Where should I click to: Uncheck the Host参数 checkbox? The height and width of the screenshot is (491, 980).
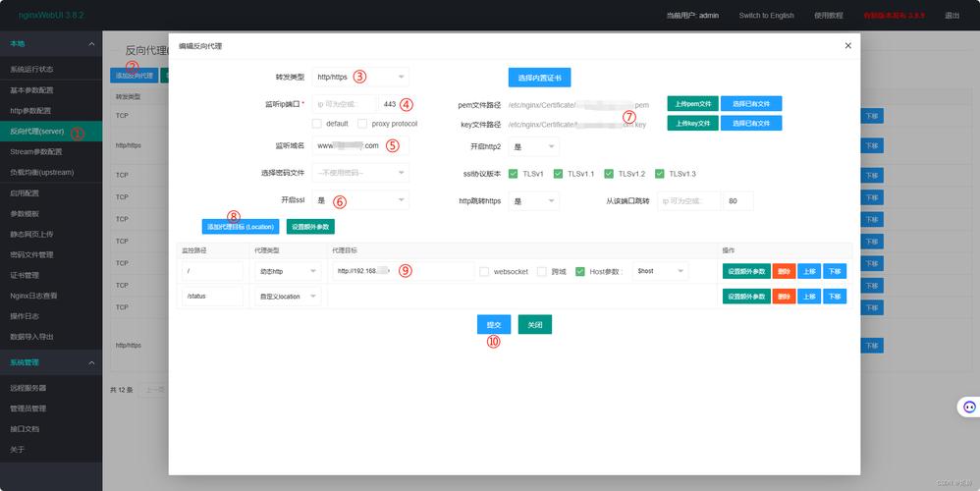coord(580,272)
